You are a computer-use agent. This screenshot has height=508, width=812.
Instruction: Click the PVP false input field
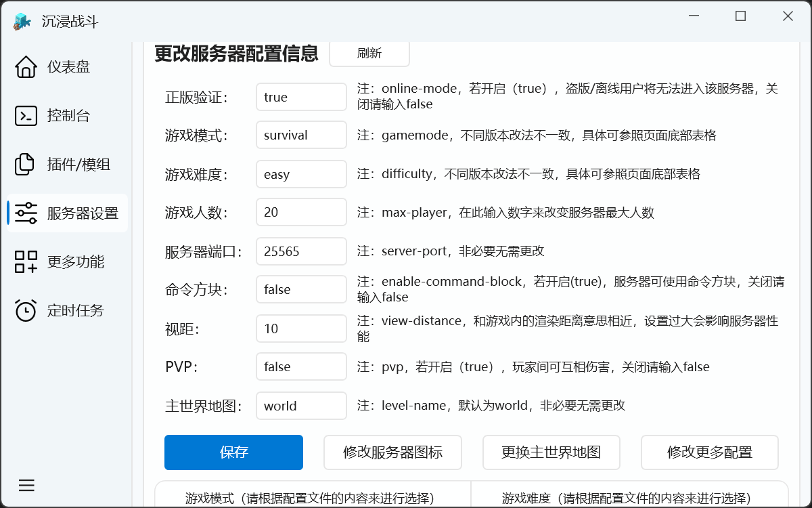301,367
